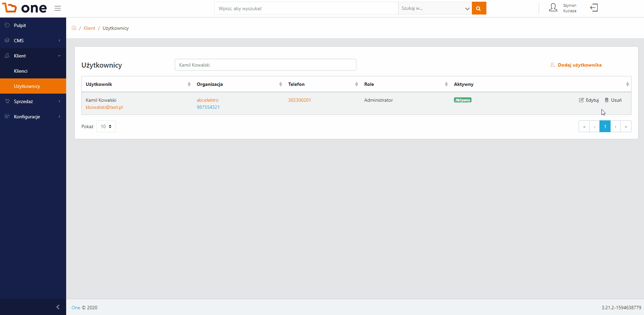
Task: Go to next page of results
Action: point(616,126)
